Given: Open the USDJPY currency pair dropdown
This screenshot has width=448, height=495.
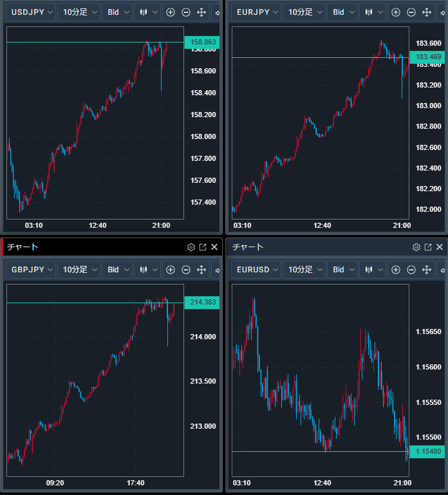Looking at the screenshot, I should (x=31, y=12).
